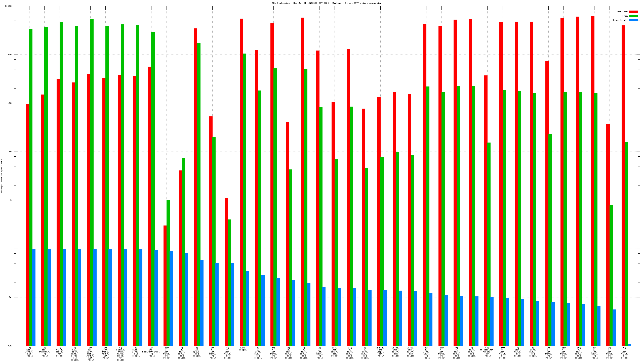Click the green Spam legend swatch

[x=633, y=16]
